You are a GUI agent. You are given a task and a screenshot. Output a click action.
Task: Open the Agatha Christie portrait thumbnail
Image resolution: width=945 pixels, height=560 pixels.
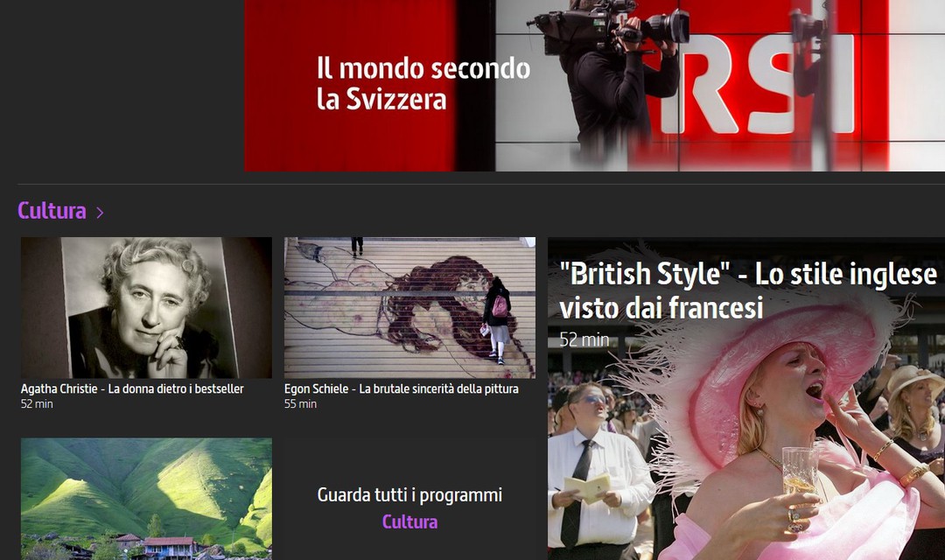pyautogui.click(x=146, y=307)
